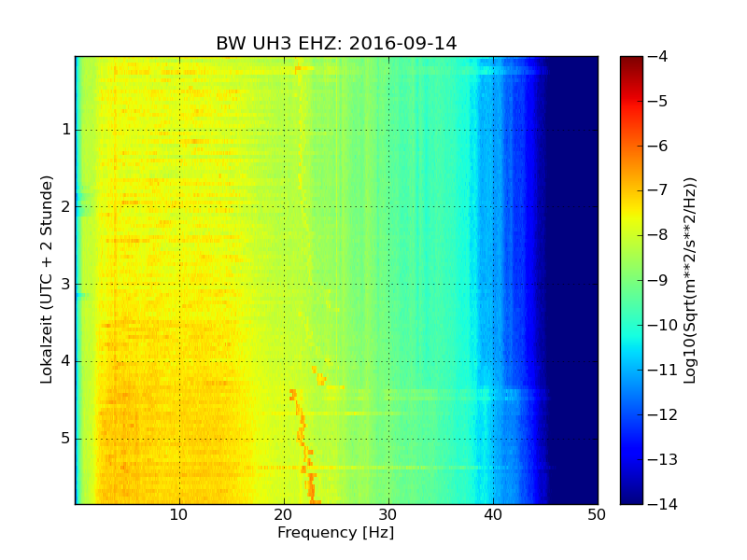The width and height of the screenshot is (747, 560).
Task: Click the colorbar tick label −10
Action: (663, 325)
